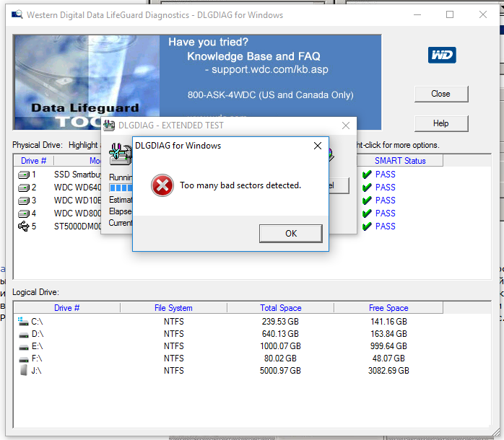Close the DLGDIAG - EXTENDED TEST window
504x440 pixels.
click(346, 126)
